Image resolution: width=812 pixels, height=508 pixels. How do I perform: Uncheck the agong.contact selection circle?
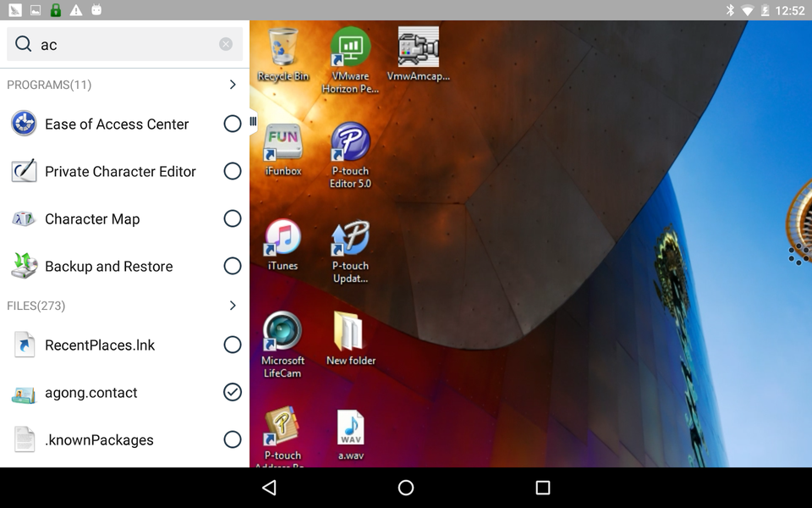click(x=233, y=392)
